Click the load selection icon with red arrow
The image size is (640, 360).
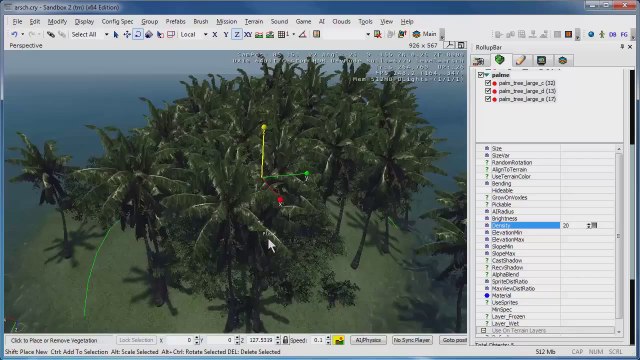402,35
